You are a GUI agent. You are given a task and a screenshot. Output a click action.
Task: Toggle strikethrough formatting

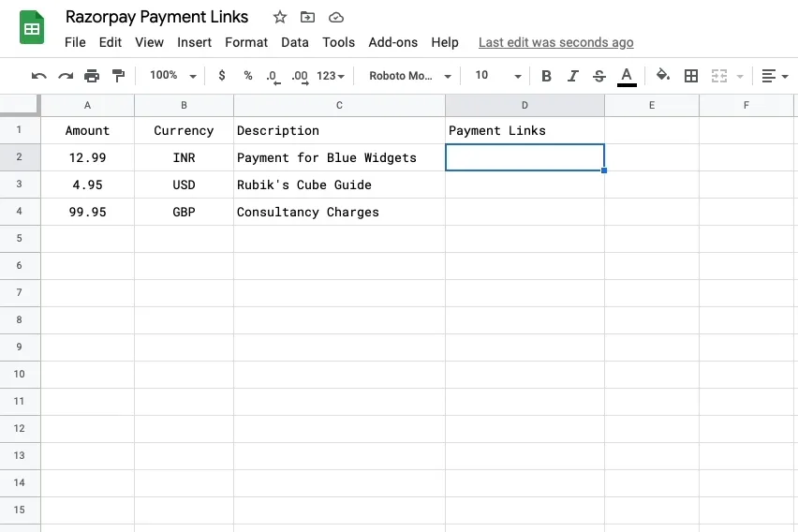point(599,76)
